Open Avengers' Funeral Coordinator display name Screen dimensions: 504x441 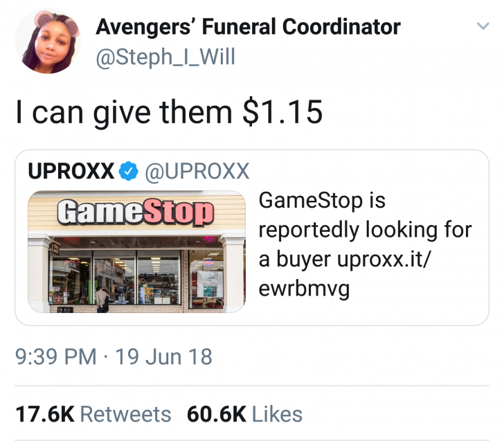(x=248, y=27)
